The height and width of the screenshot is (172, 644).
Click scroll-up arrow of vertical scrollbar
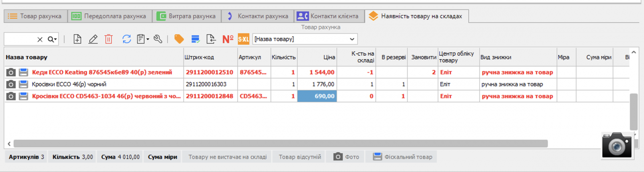[x=634, y=52]
